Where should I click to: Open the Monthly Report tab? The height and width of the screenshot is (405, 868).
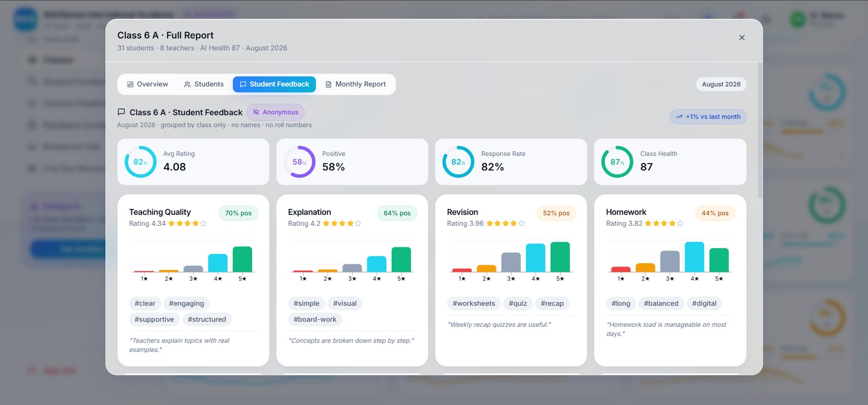[x=355, y=84]
